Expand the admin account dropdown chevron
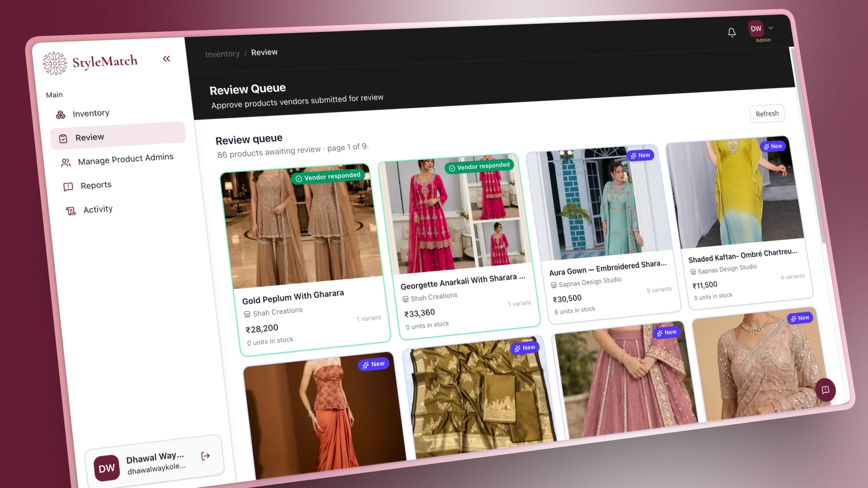This screenshot has height=488, width=868. coord(771,28)
